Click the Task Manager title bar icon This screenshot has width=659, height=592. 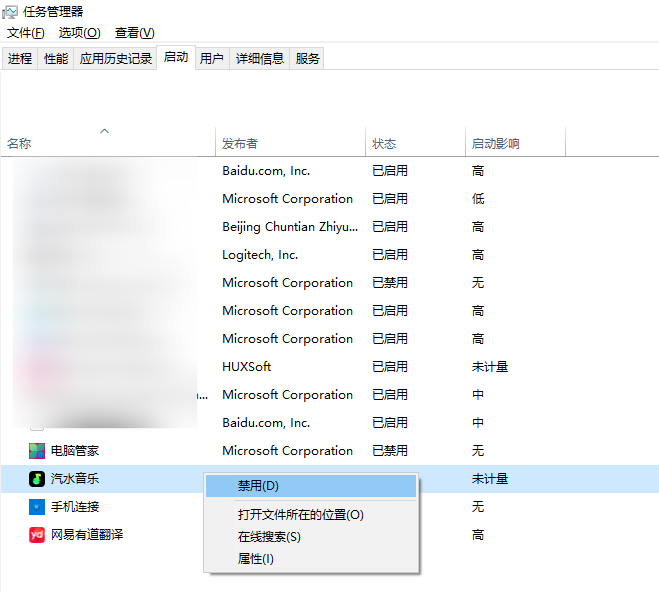(x=10, y=12)
